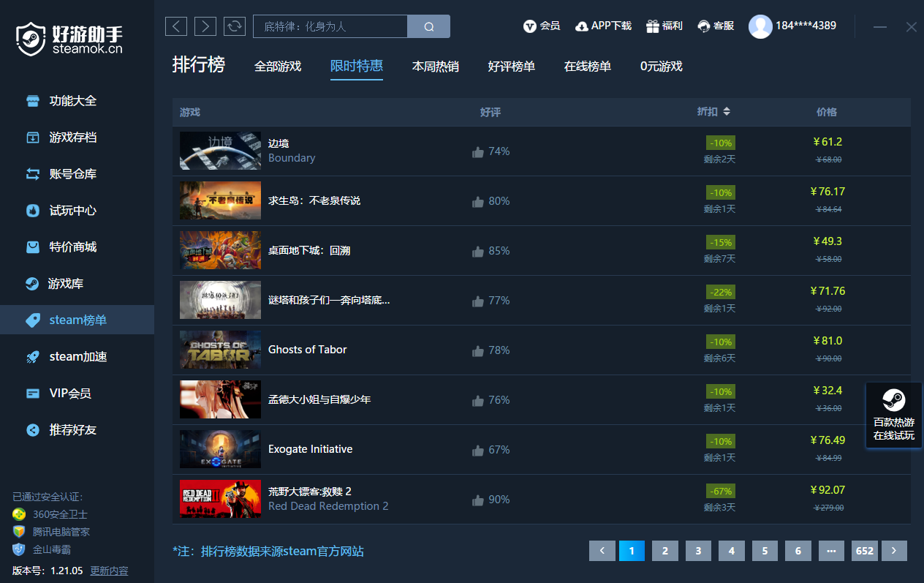Switch to the 全部游戏 tab

pos(278,67)
